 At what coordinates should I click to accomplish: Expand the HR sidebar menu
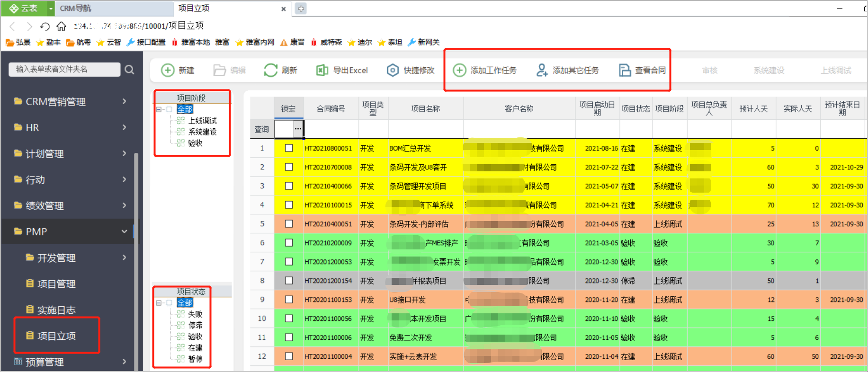click(x=124, y=127)
